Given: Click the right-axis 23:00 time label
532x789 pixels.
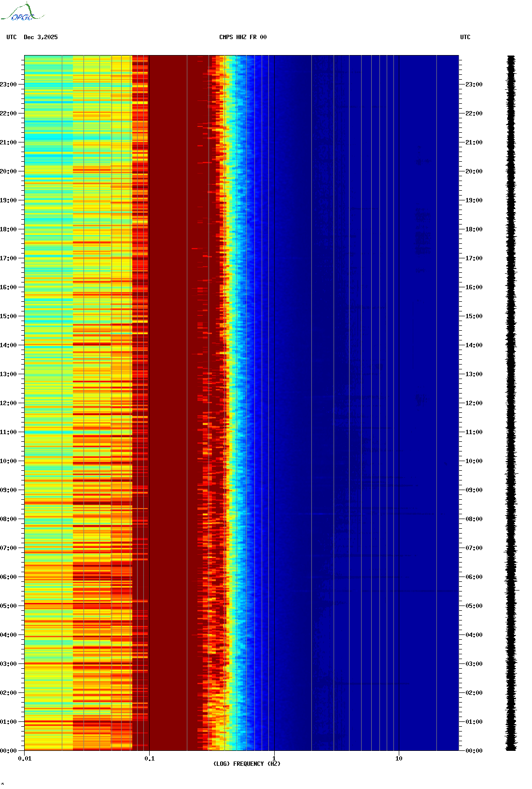Looking at the screenshot, I should 474,85.
